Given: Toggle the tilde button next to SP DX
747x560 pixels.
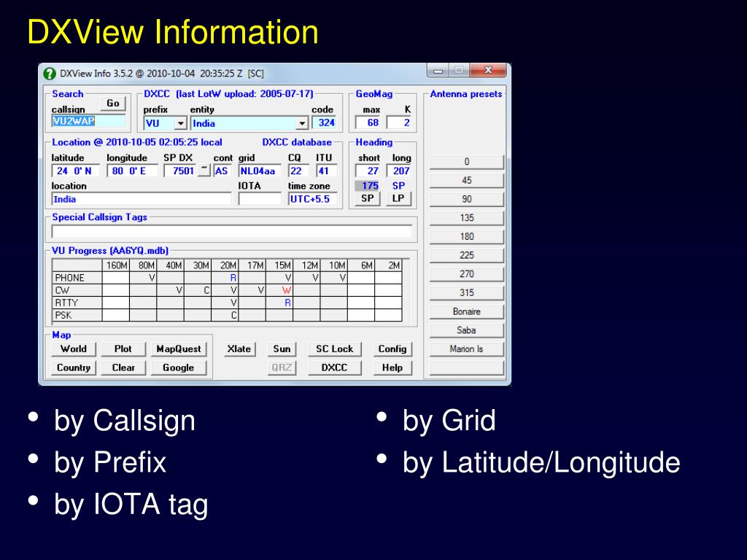Looking at the screenshot, I should click(204, 170).
